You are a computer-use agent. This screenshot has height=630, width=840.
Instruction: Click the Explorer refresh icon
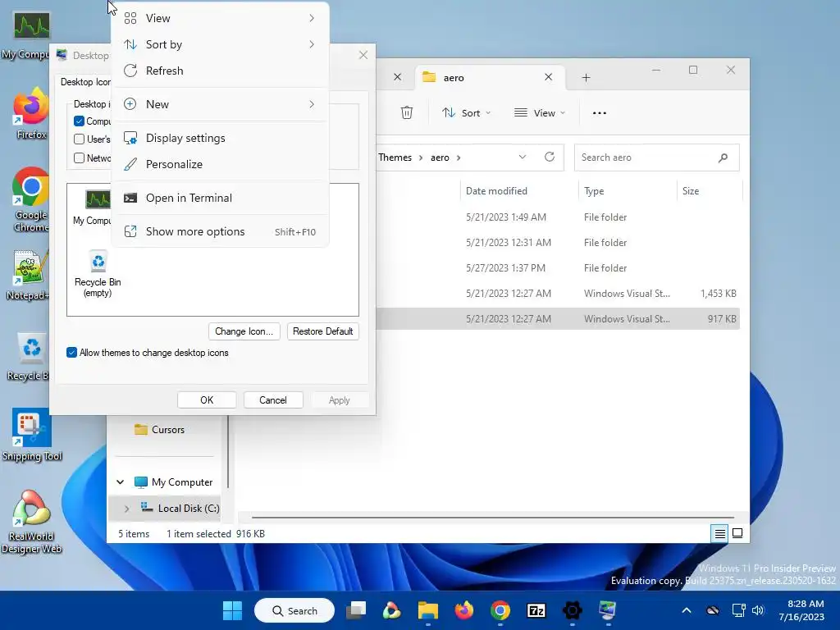click(x=550, y=157)
